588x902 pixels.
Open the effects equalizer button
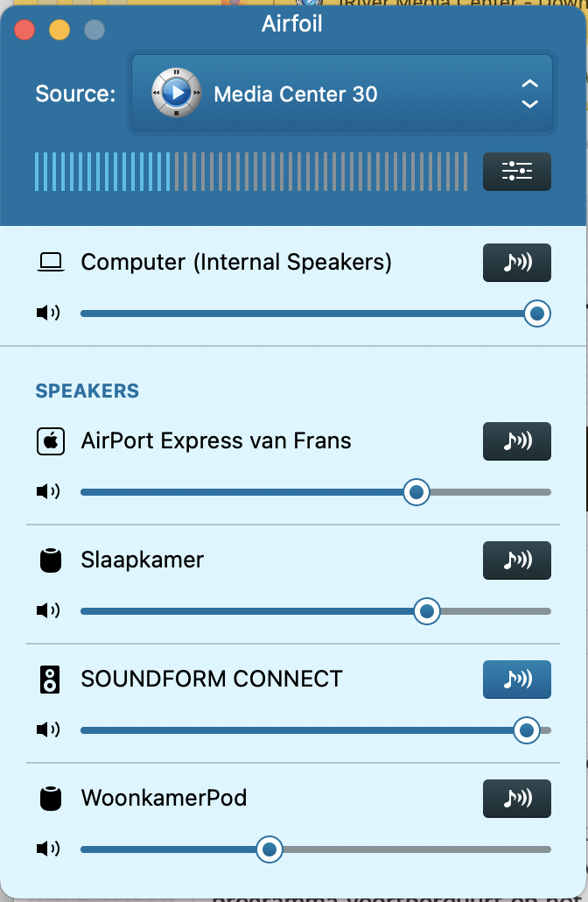point(517,172)
